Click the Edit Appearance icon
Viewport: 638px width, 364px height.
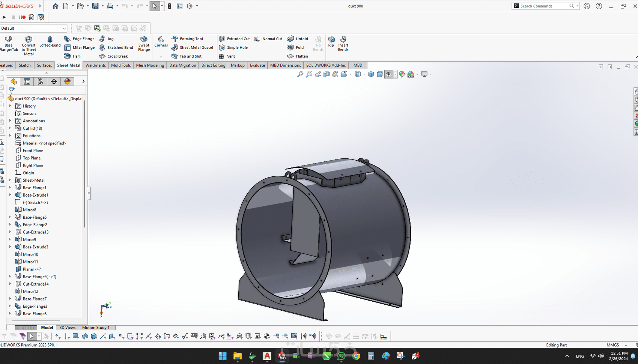pos(402,74)
